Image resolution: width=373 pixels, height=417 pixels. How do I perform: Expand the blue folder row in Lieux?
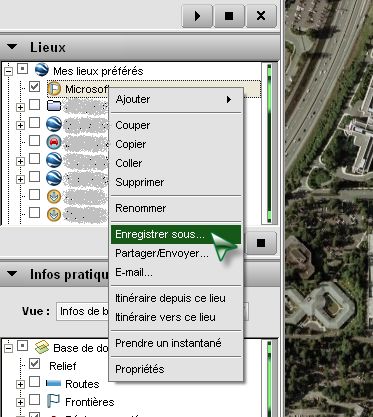[20, 107]
